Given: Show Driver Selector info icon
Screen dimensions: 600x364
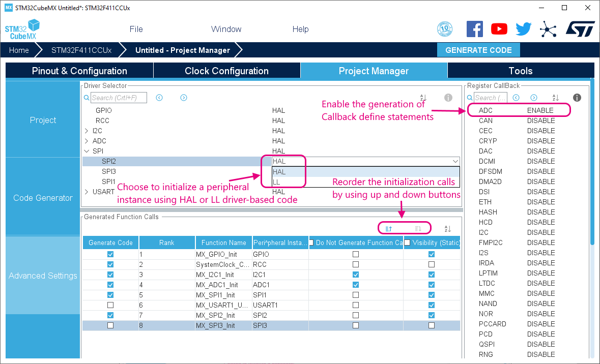Looking at the screenshot, I should (x=448, y=98).
